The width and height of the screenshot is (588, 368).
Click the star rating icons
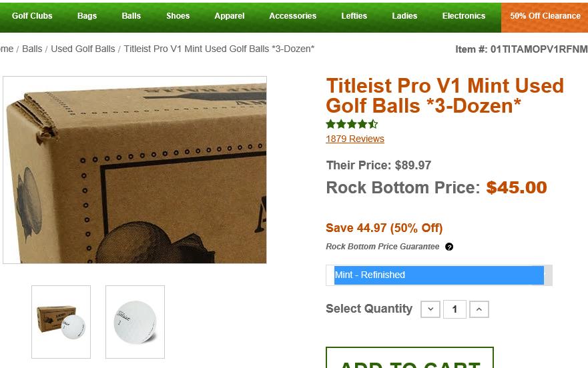tap(352, 124)
